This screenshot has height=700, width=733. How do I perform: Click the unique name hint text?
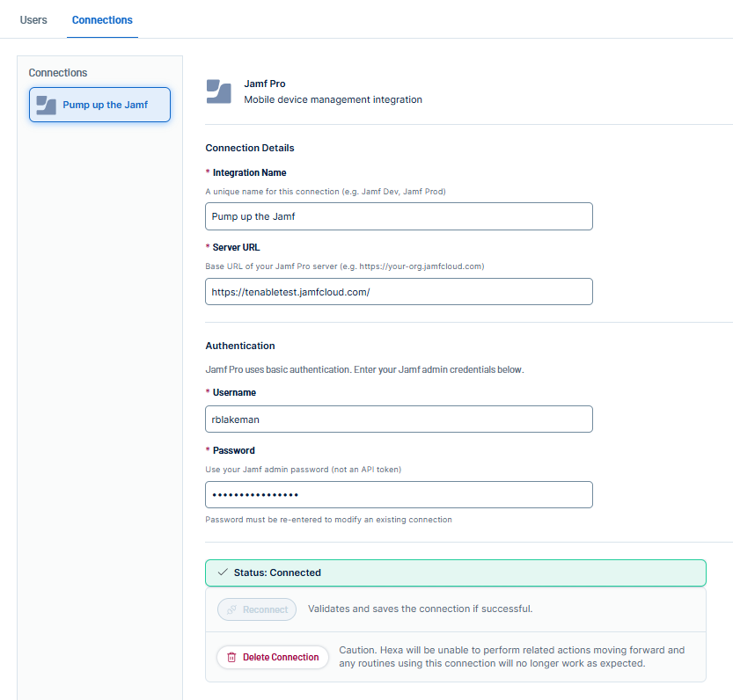(326, 192)
